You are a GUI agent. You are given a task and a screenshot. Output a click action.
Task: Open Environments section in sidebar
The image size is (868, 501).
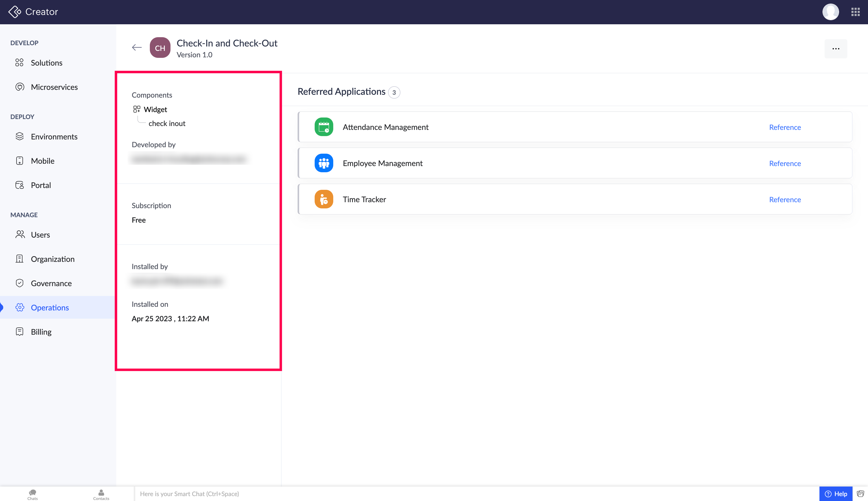pos(54,137)
